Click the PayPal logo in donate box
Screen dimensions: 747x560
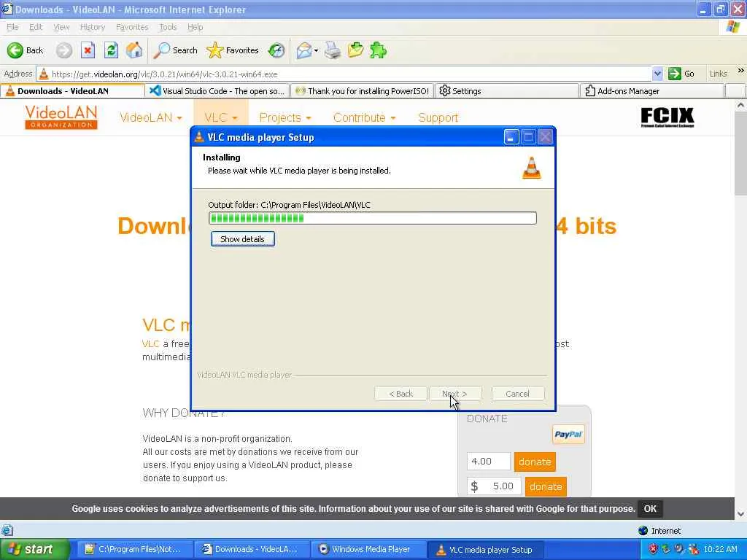pyautogui.click(x=568, y=435)
